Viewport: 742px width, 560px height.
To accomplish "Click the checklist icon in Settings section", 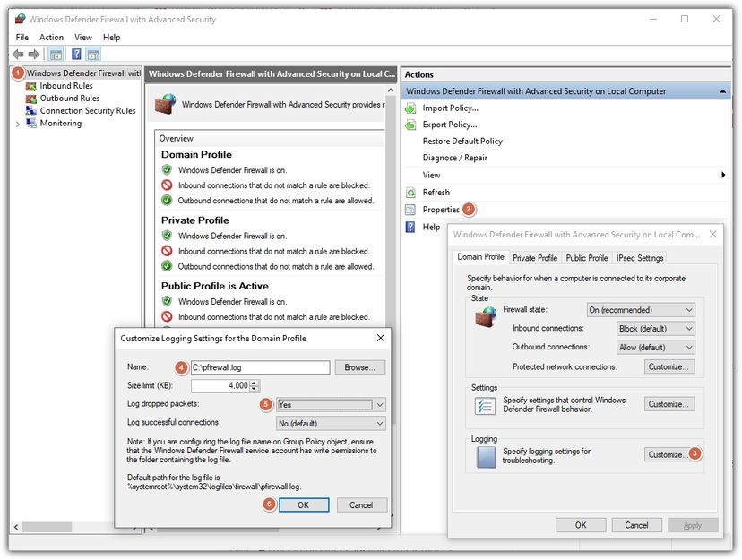I will coord(486,406).
